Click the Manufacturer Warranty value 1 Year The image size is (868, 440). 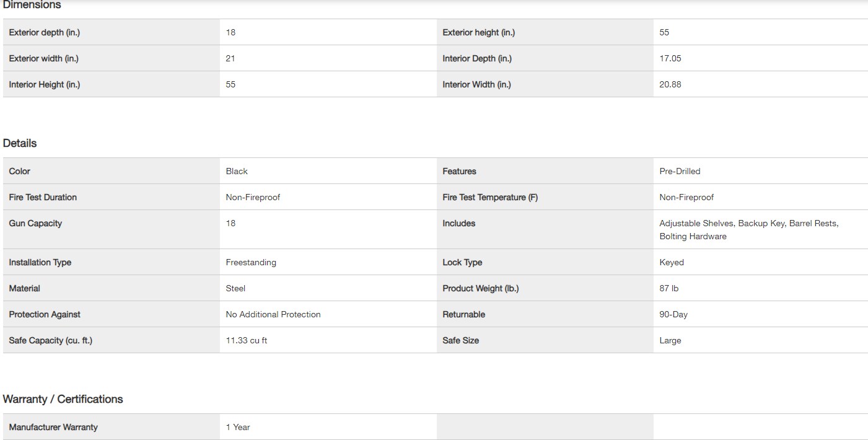tap(238, 427)
